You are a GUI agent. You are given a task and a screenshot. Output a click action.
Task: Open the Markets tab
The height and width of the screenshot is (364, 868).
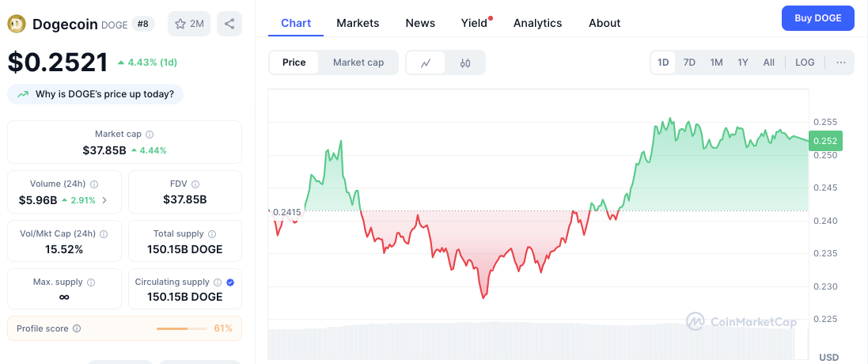[x=358, y=23]
